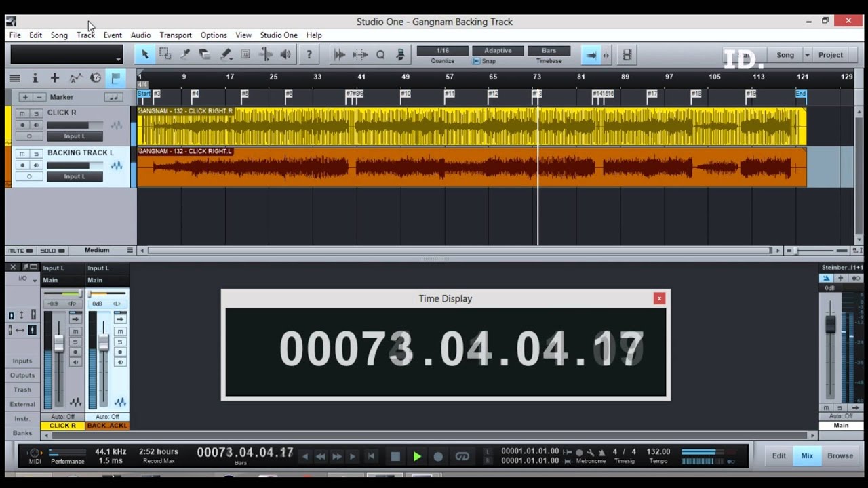This screenshot has height=488, width=868.
Task: Open the Quantize 1/16 dropdown
Action: tap(442, 51)
